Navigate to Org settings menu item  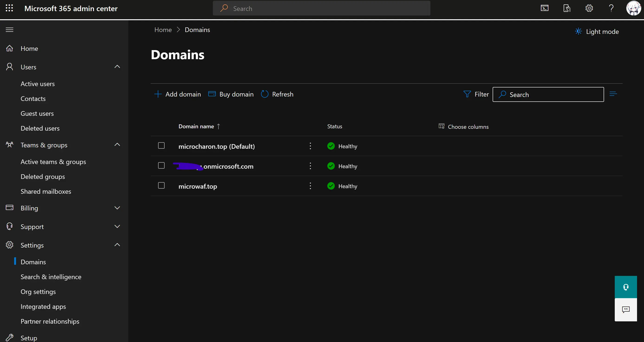pyautogui.click(x=38, y=291)
